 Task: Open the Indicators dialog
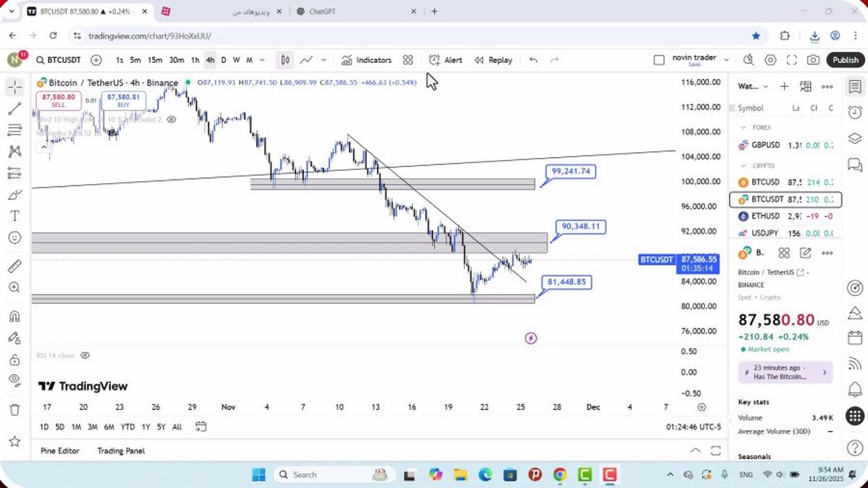(367, 60)
